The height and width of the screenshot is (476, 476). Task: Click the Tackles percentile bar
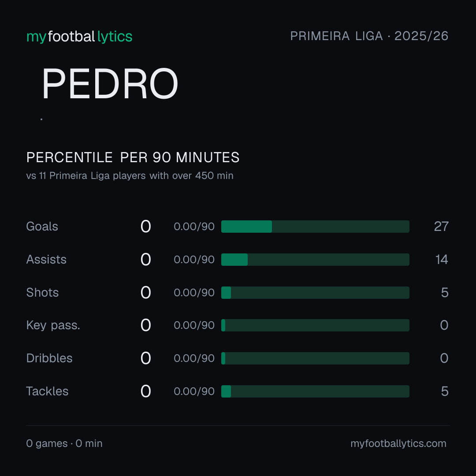[x=315, y=391]
